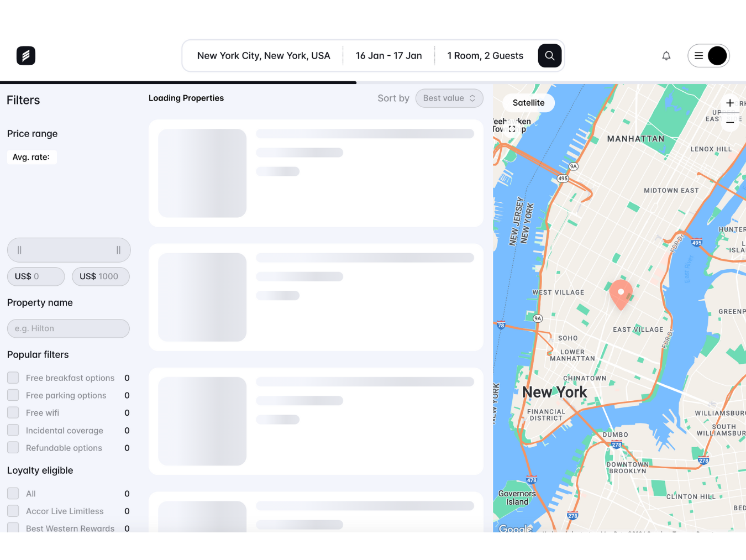Open the notifications bell
The width and height of the screenshot is (746, 560).
coord(666,56)
